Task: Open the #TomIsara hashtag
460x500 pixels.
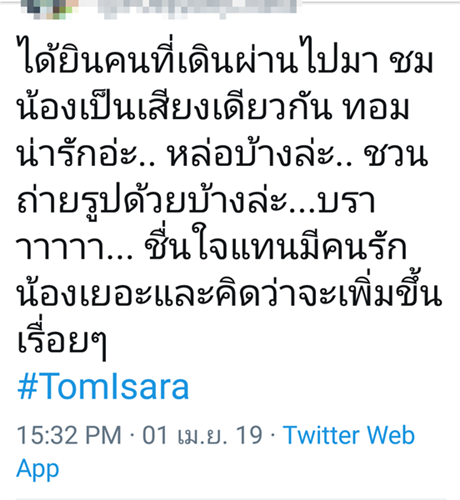Action: point(103,387)
